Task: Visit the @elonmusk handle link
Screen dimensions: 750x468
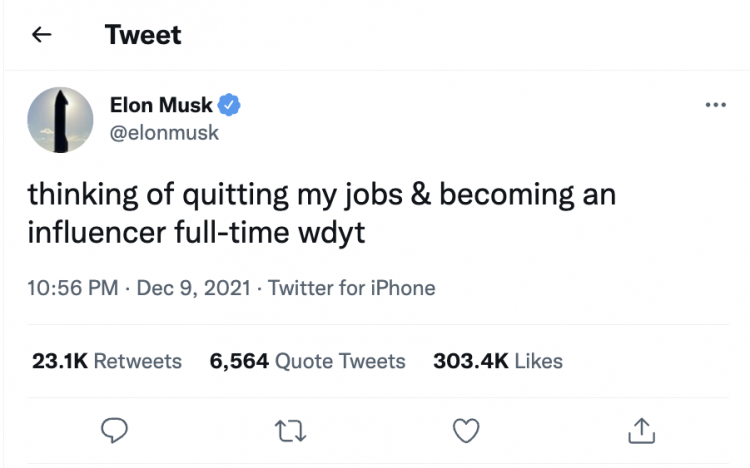Action: coord(164,133)
